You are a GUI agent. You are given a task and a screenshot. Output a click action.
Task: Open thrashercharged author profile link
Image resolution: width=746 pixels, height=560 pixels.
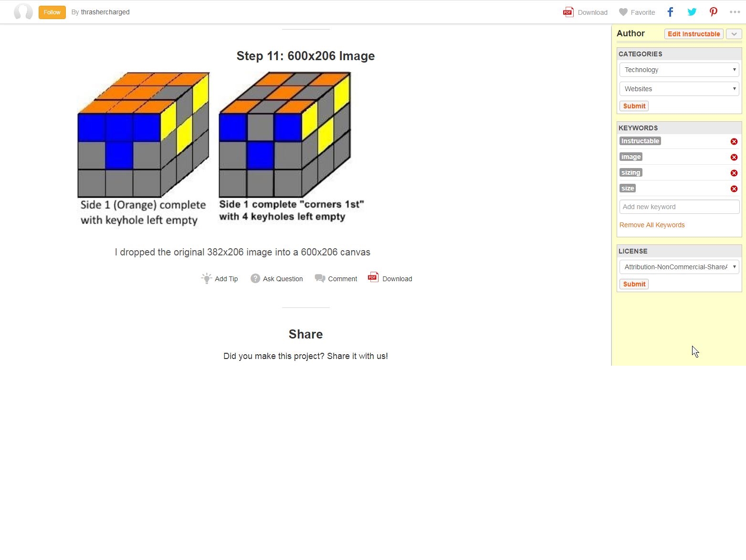[x=105, y=12]
